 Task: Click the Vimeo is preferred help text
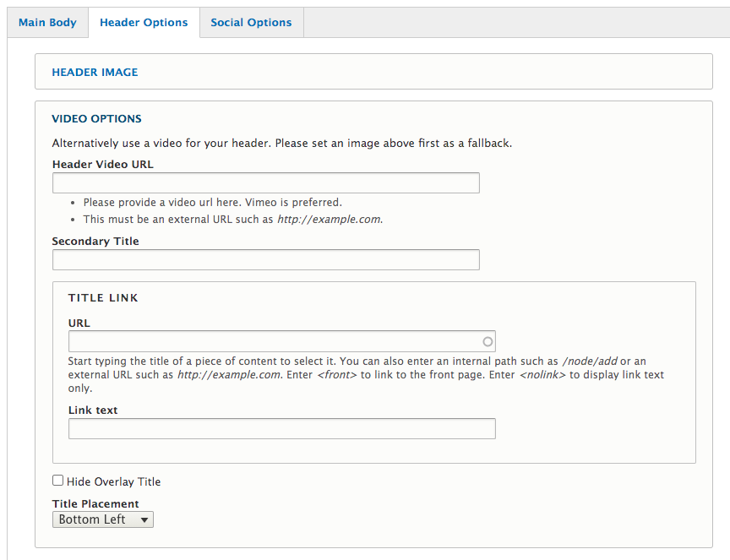coord(212,203)
